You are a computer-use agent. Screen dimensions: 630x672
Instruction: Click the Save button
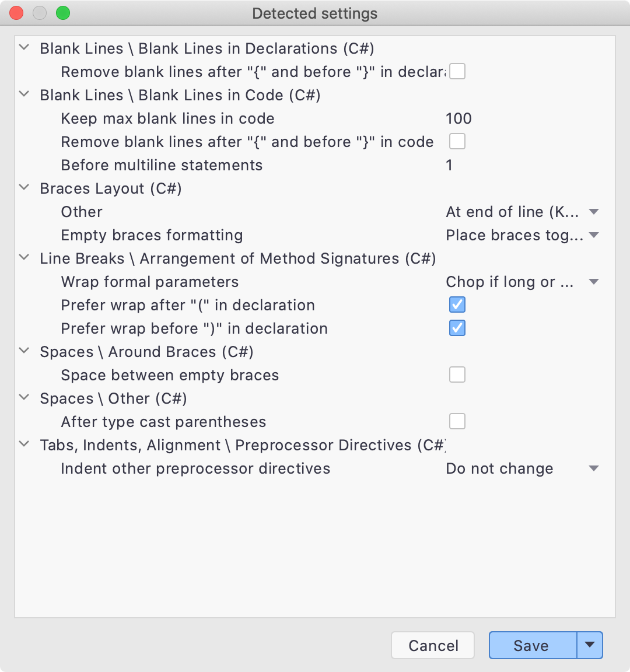point(533,645)
